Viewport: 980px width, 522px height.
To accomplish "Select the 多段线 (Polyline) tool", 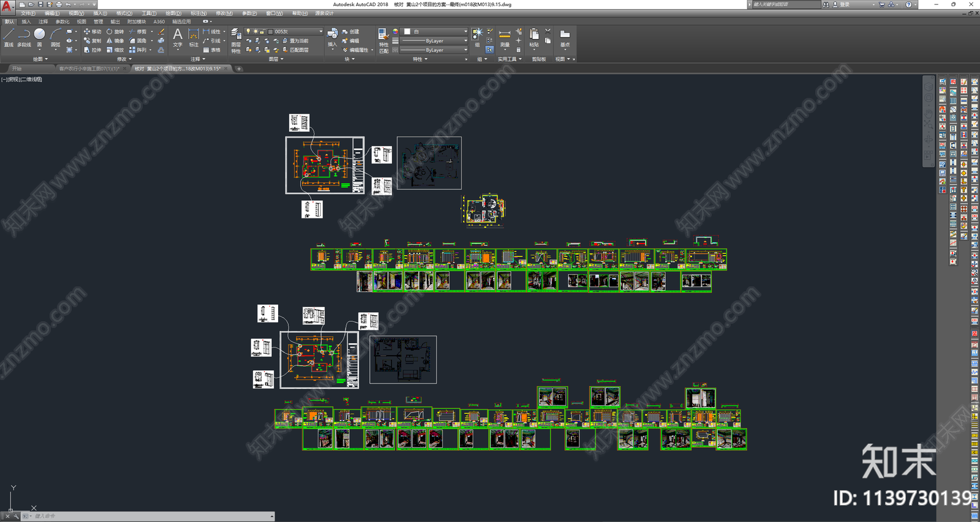I will pyautogui.click(x=24, y=37).
